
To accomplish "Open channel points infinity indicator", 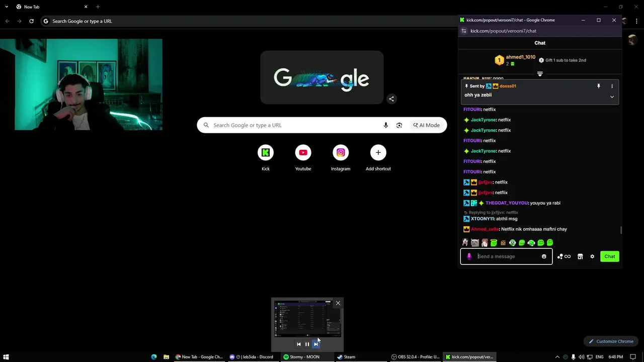I will click(564, 256).
